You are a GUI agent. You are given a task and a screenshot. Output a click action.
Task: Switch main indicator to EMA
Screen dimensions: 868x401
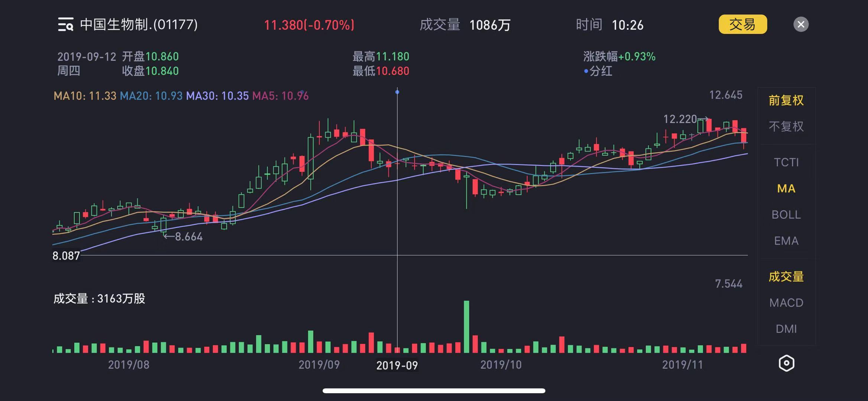point(786,241)
